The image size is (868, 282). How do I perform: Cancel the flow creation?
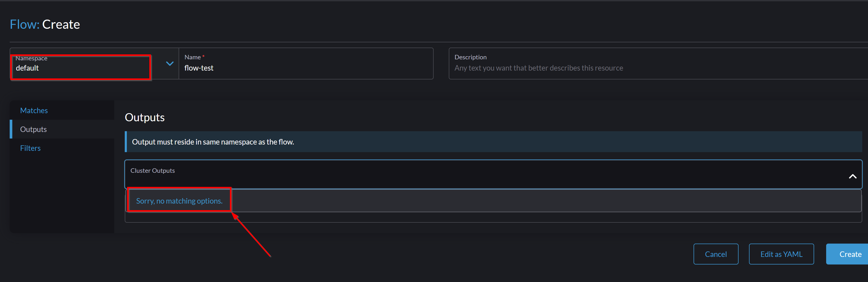click(x=716, y=254)
